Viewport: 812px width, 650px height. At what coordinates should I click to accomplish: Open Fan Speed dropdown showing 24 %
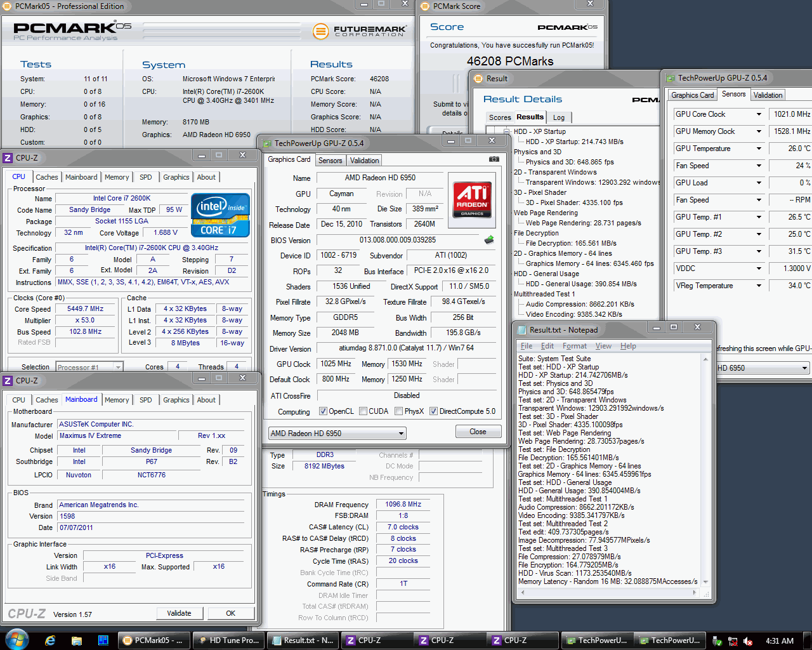pyautogui.click(x=759, y=166)
